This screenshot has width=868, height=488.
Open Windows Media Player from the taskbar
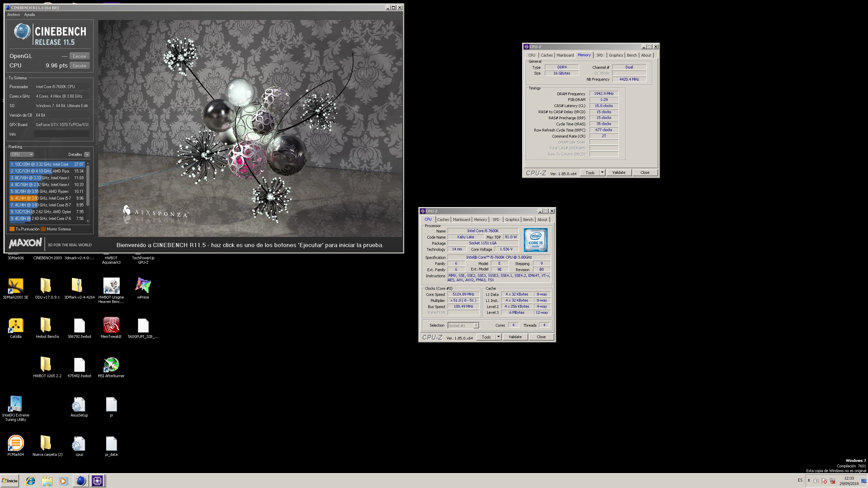[63, 481]
